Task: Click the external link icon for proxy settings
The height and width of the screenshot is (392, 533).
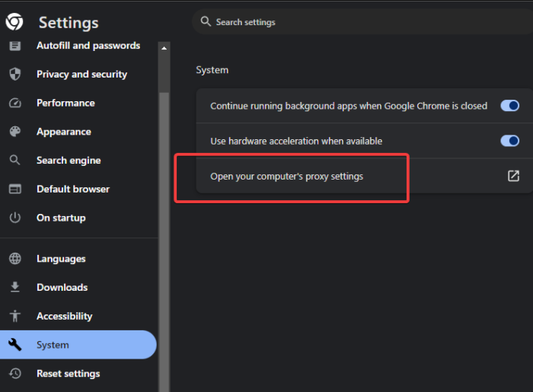Action: click(513, 177)
